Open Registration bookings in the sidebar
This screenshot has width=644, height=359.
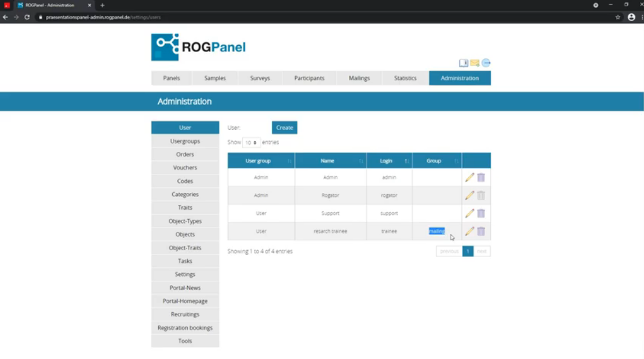pyautogui.click(x=185, y=328)
